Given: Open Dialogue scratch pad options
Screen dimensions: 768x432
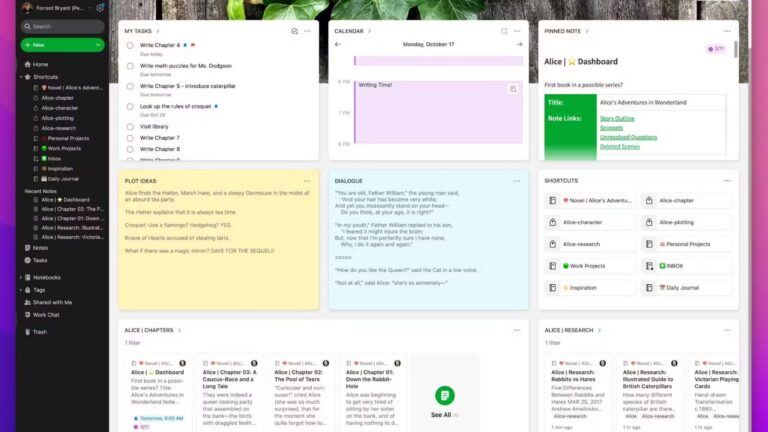Looking at the screenshot, I should coord(517,181).
